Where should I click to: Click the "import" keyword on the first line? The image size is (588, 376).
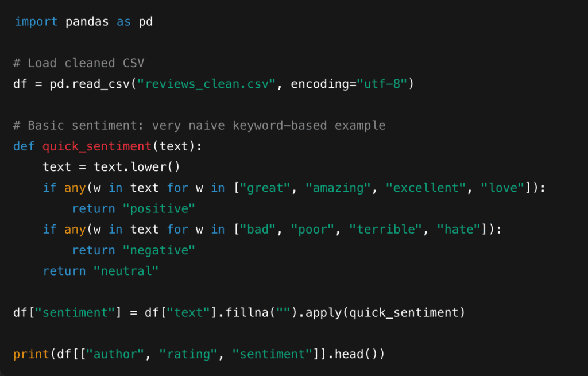36,22
